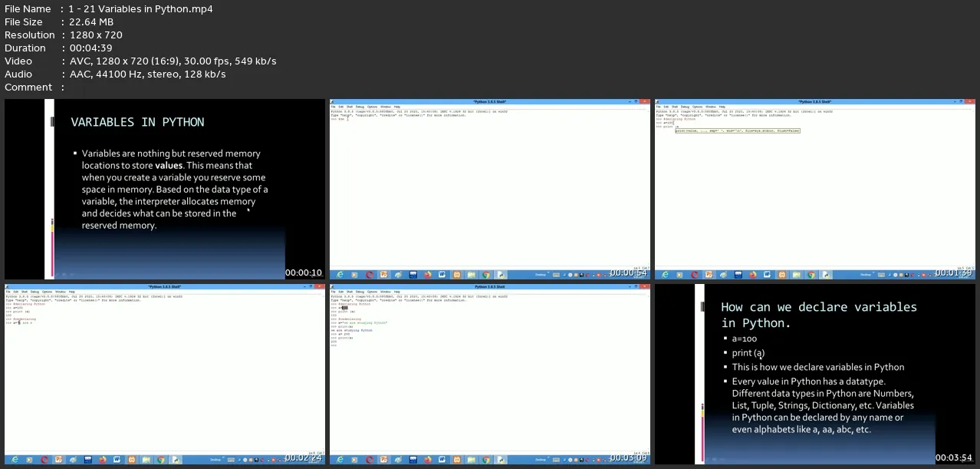Click the Internet Explorer icon in 00:03:09 thumbnail

point(340,460)
